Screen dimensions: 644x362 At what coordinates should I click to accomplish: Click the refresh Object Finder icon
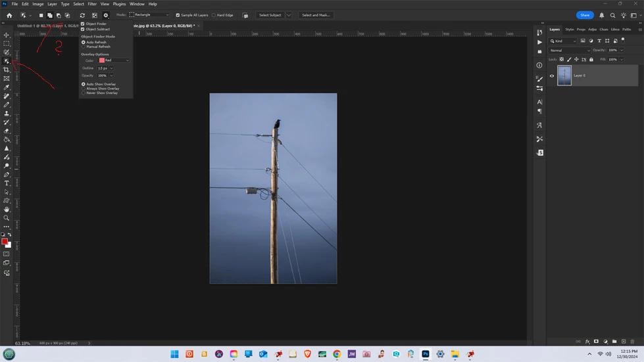[x=82, y=15]
